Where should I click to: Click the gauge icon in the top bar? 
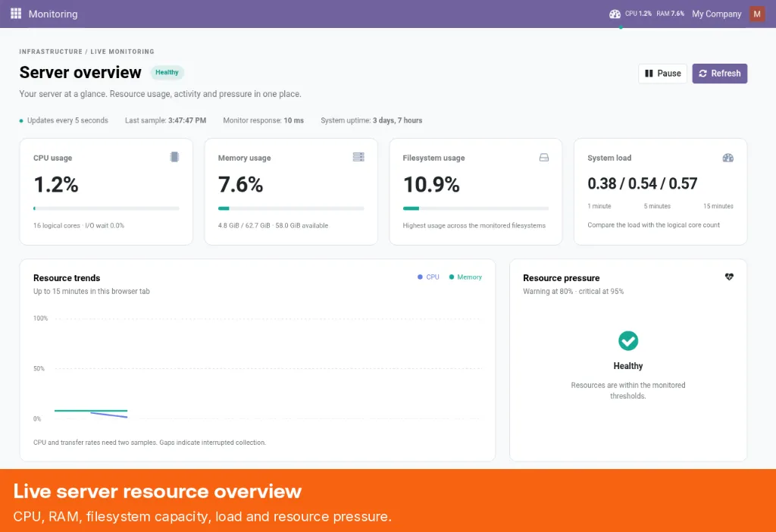615,14
